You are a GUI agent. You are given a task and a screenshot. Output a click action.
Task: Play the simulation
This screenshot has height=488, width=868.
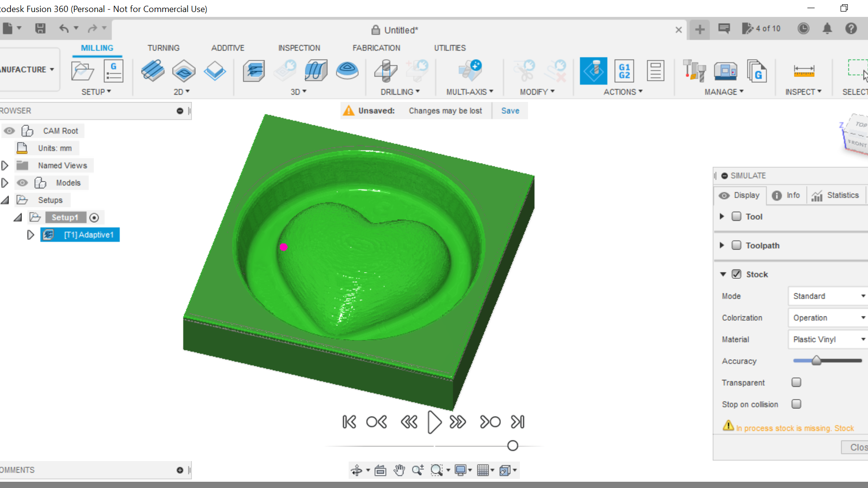[x=434, y=422]
